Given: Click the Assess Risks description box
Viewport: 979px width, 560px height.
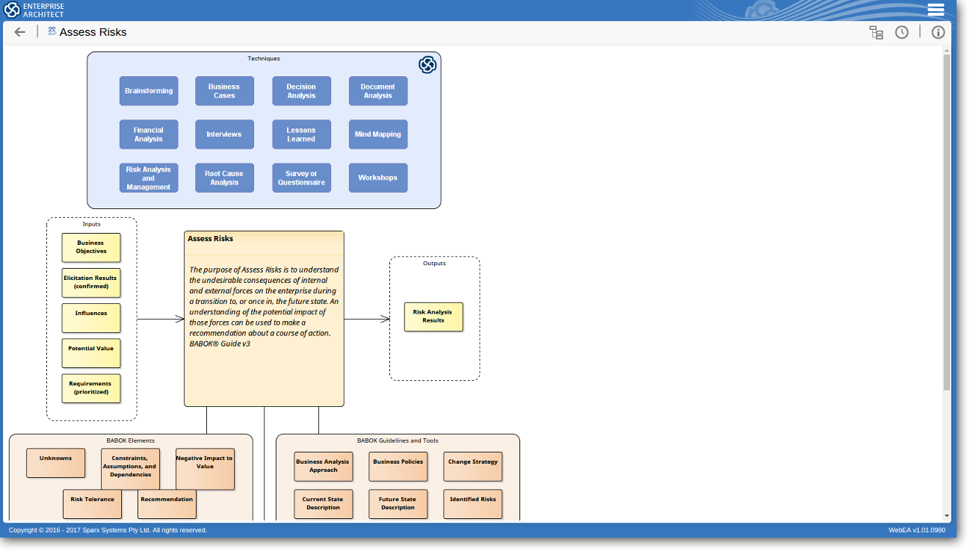Looking at the screenshot, I should 264,319.
